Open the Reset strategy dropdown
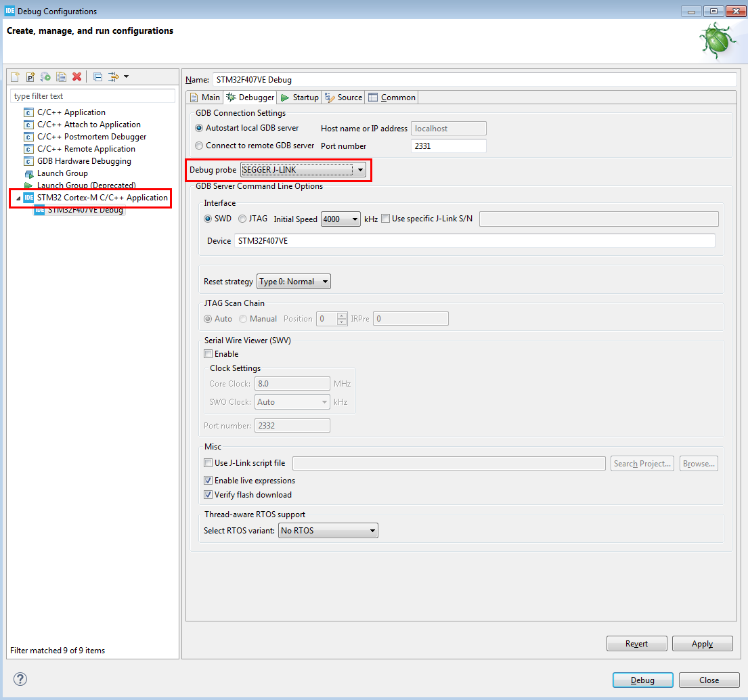Screen dimensions: 748x700 coord(325,282)
